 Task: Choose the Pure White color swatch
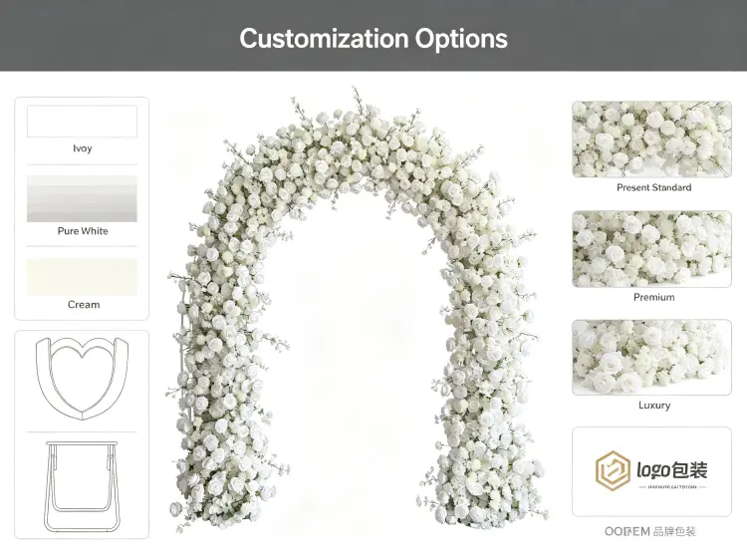[x=82, y=198]
